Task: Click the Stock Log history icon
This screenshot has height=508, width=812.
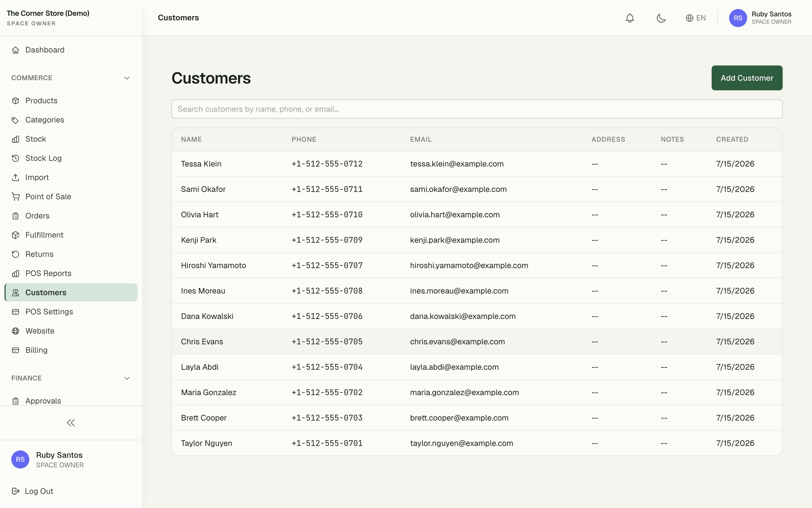Action: 16,158
